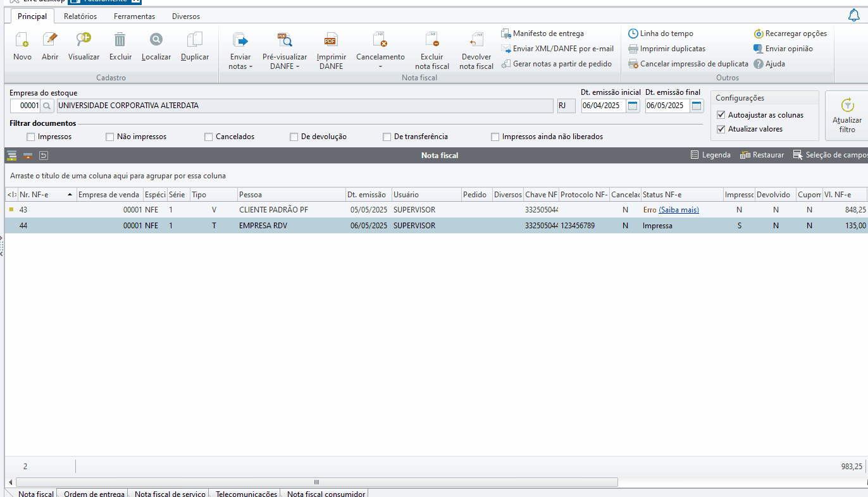Click the Excluir trash icon
868x497 pixels.
click(120, 40)
